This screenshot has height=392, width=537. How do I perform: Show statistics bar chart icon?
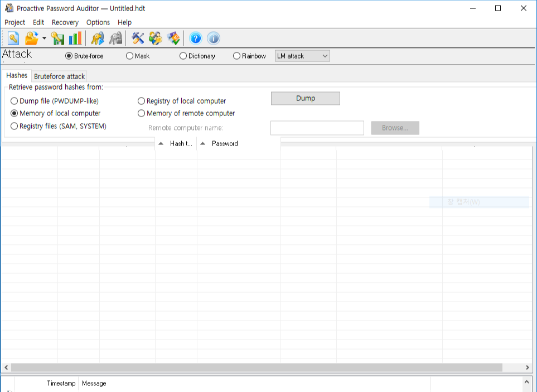point(75,38)
